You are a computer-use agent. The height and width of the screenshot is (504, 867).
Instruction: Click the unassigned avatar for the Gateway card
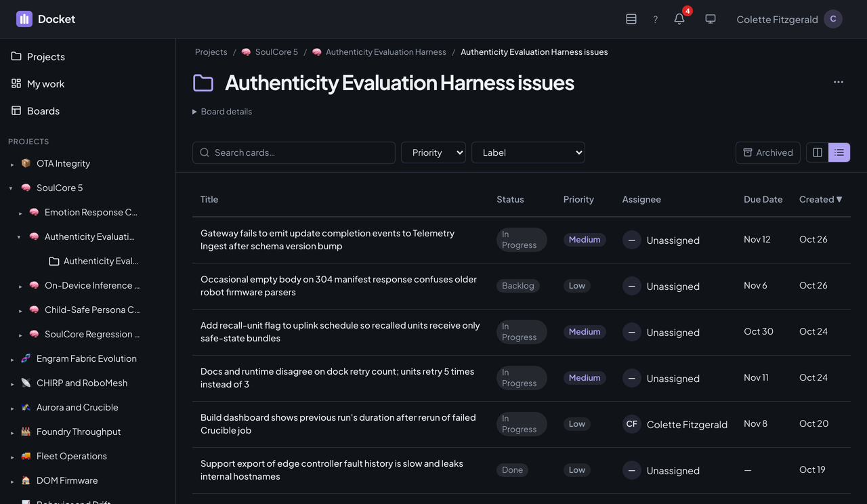tap(632, 240)
